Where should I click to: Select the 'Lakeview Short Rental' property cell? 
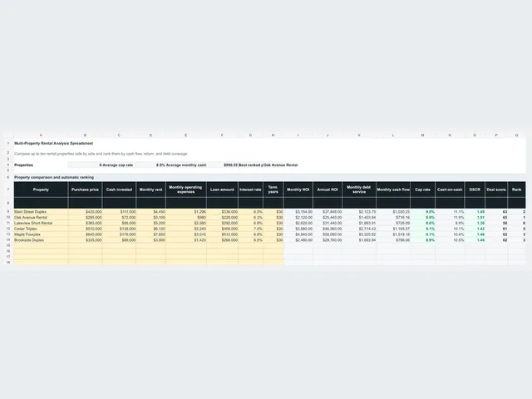click(x=41, y=224)
